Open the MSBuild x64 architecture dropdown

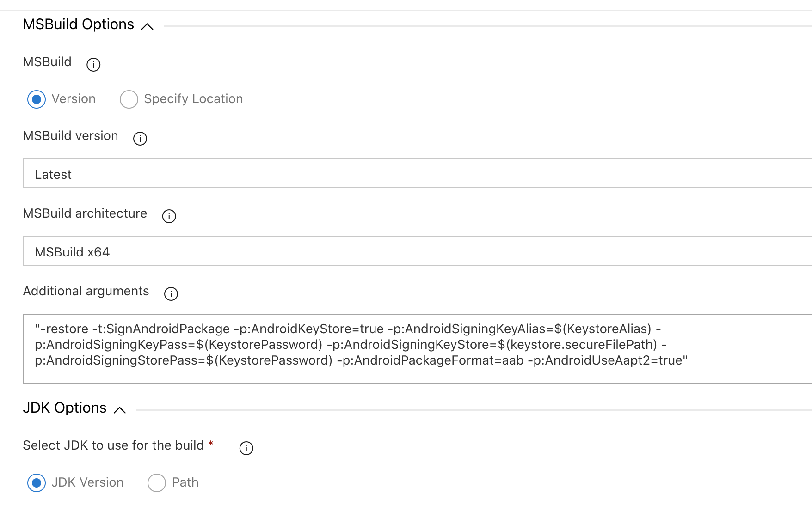point(418,251)
